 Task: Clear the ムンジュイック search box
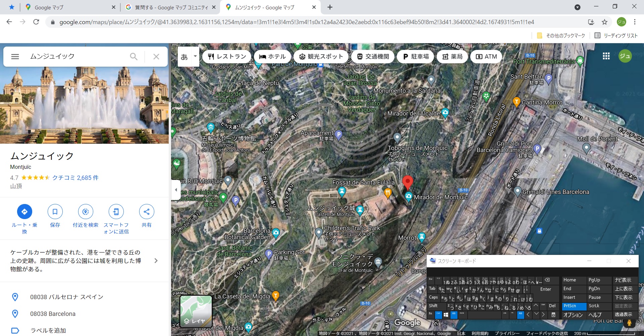pos(156,57)
